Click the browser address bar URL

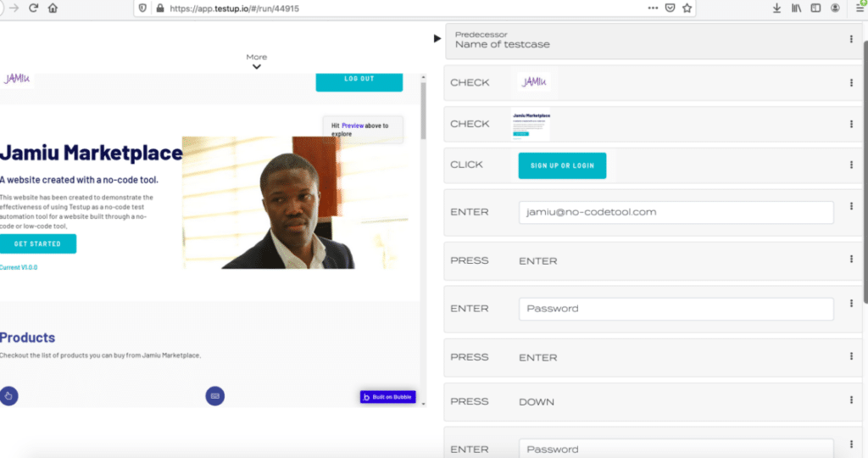234,8
